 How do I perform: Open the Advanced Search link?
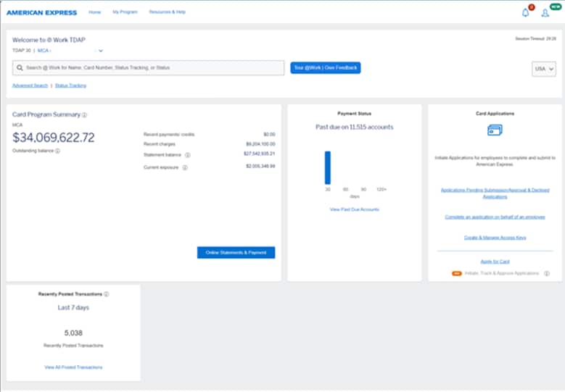tap(30, 86)
